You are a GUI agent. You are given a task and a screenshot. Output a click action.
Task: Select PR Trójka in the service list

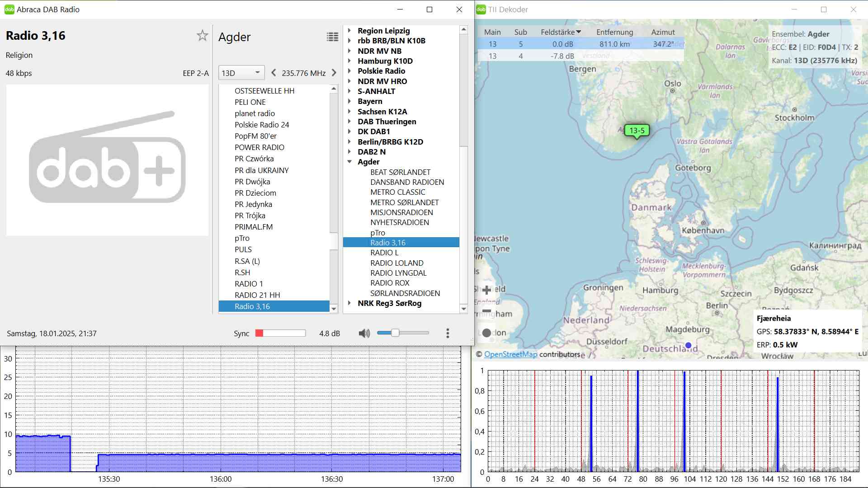[250, 216]
